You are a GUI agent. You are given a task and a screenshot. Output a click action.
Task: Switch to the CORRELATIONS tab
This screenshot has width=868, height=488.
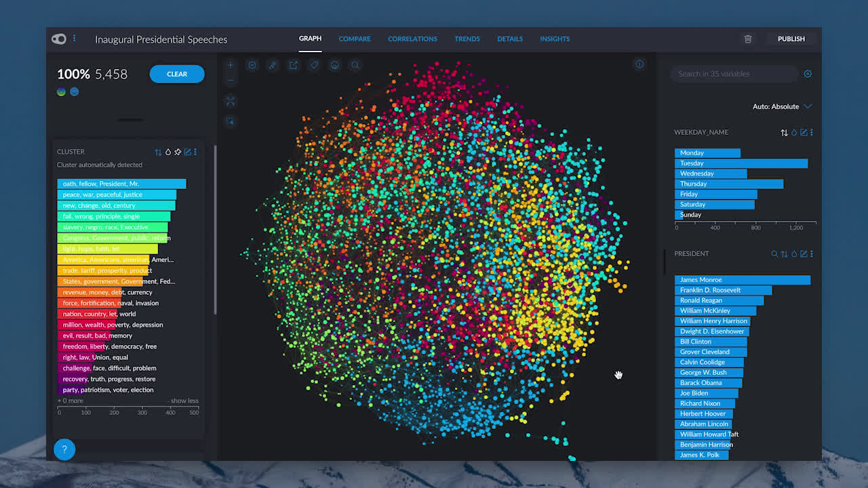pyautogui.click(x=412, y=39)
